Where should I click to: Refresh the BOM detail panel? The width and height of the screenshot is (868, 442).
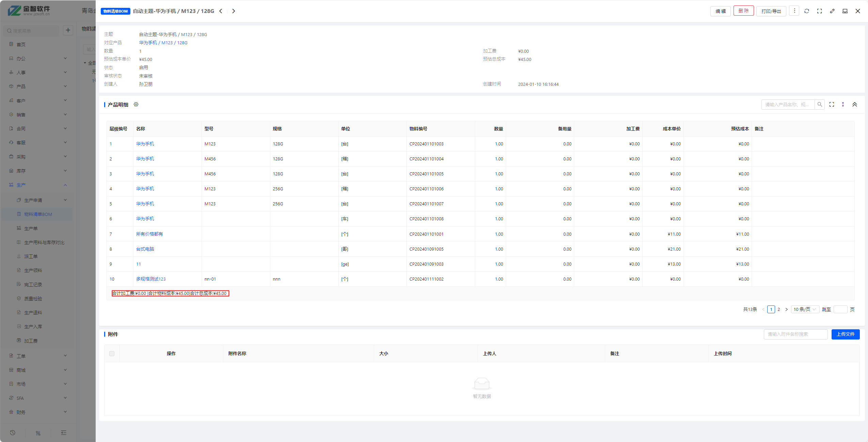point(807,11)
